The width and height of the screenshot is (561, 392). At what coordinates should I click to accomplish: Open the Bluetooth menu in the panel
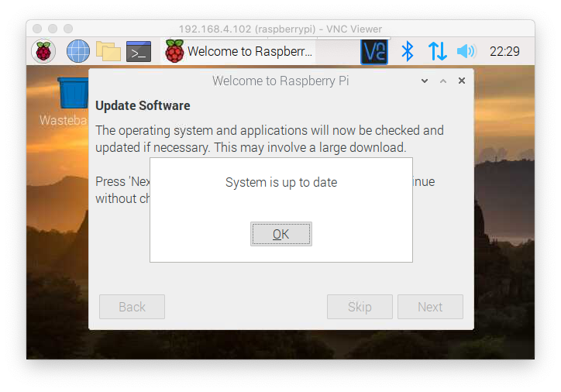coord(407,51)
